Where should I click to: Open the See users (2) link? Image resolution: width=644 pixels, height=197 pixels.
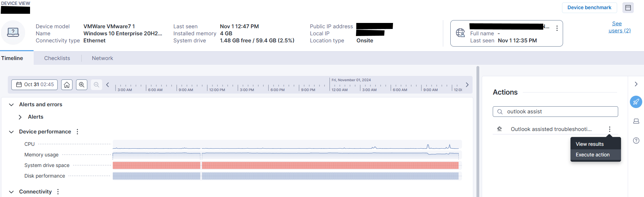(x=619, y=27)
